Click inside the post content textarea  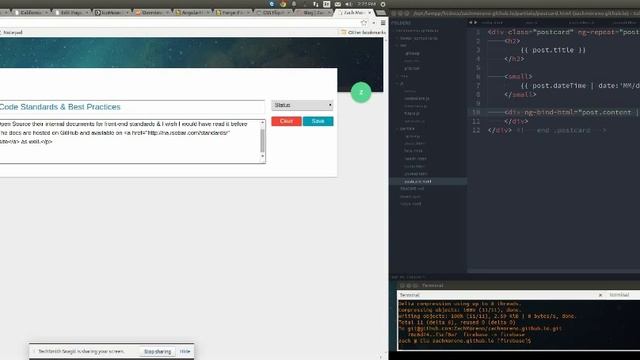tap(129, 141)
